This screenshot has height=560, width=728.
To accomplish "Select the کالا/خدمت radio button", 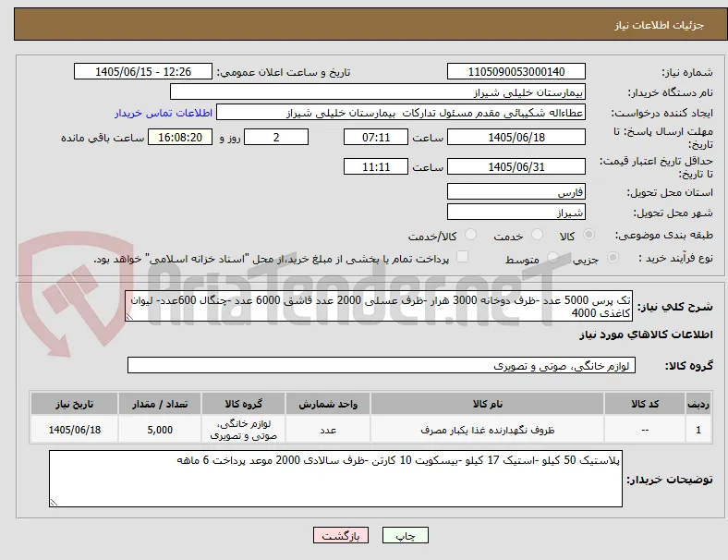I will (471, 235).
